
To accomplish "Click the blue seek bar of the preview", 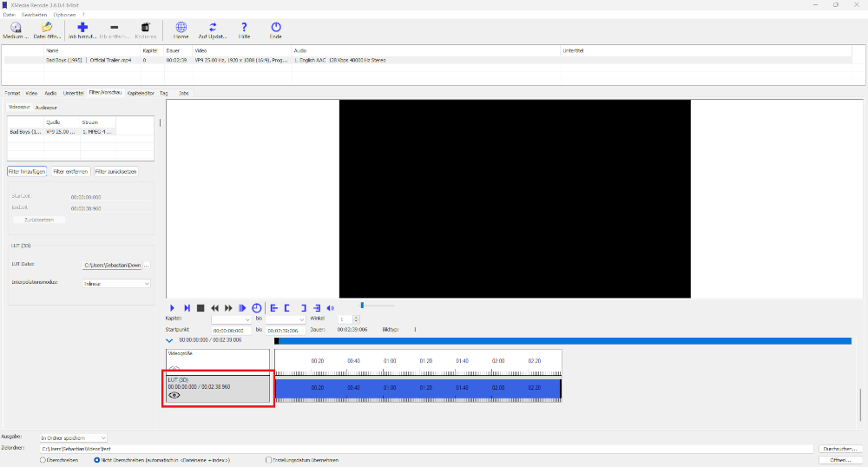I will (x=563, y=341).
